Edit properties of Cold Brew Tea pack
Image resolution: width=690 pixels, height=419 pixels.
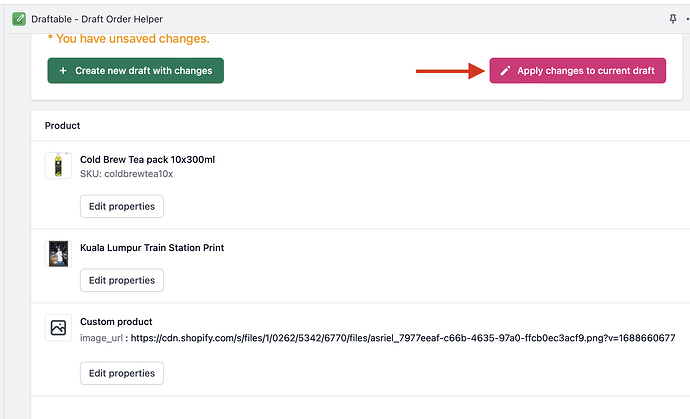pos(122,207)
